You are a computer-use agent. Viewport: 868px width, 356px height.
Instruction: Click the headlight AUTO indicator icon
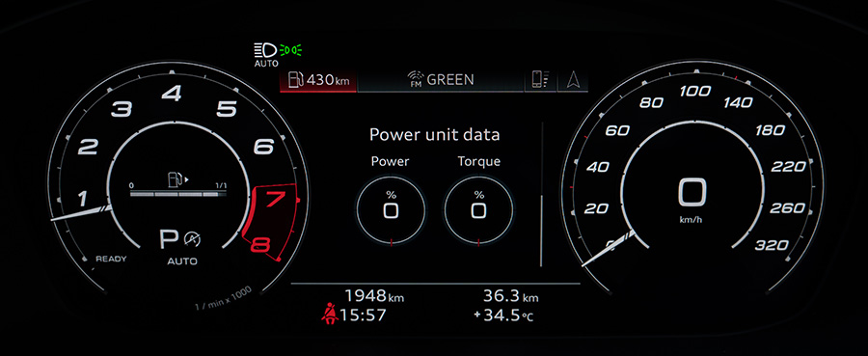(x=266, y=55)
